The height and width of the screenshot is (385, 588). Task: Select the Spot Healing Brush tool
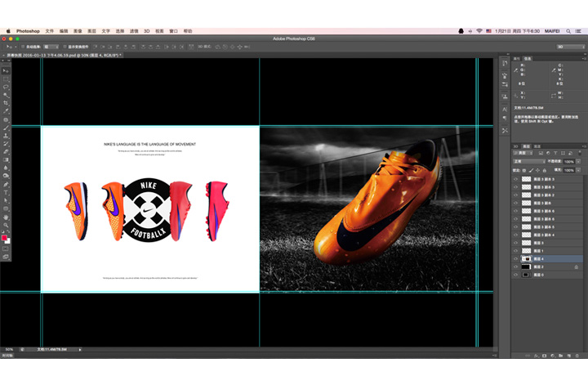pos(6,119)
